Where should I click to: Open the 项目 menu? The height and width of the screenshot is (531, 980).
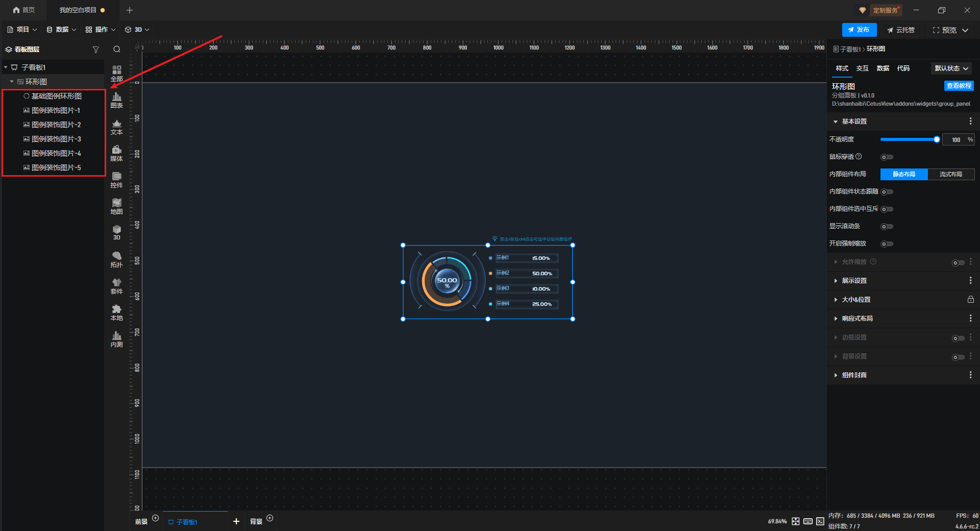click(22, 30)
